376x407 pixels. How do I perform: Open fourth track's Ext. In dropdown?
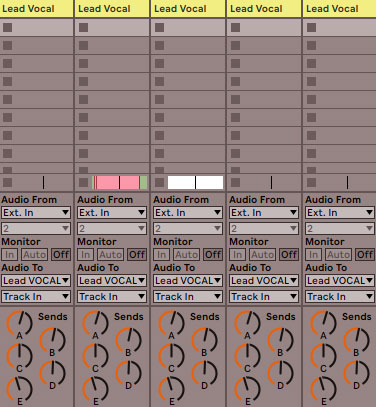[x=264, y=212]
